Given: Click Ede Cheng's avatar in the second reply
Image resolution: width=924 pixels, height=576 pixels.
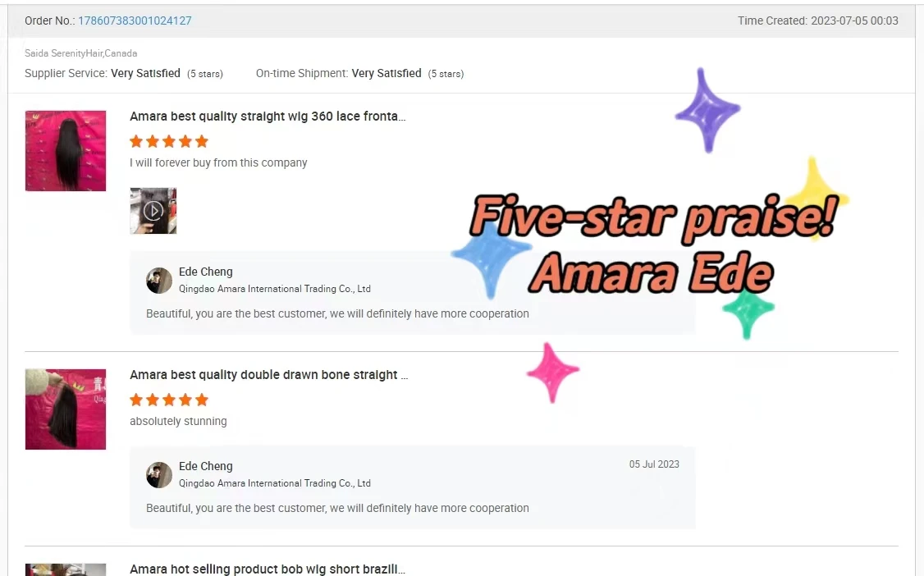Looking at the screenshot, I should tap(159, 475).
